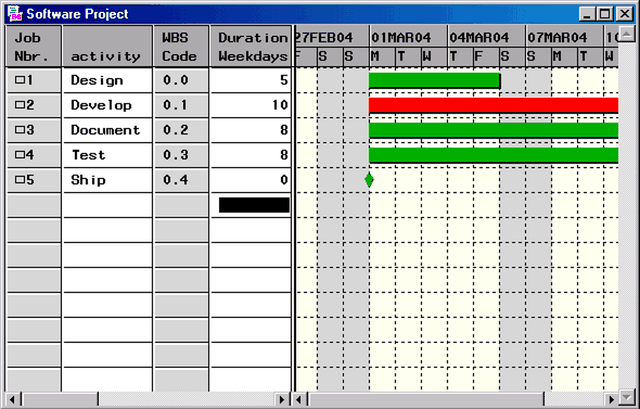Click the table's left scroll arrow
The height and width of the screenshot is (409, 640).
click(14, 400)
